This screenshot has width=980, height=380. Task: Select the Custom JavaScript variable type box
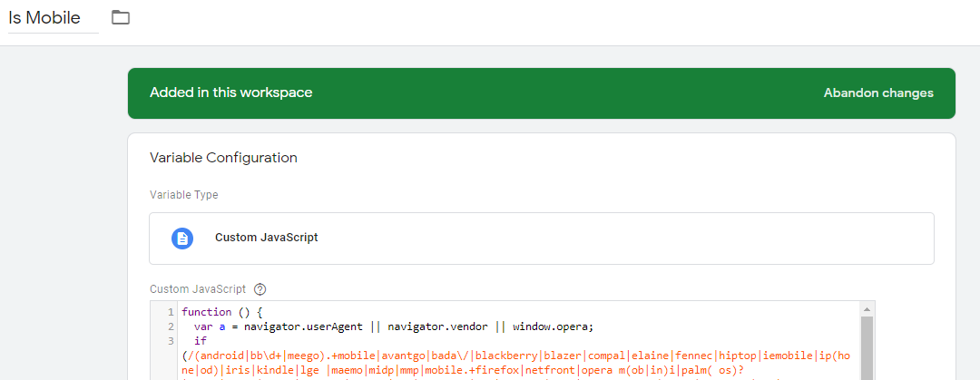coord(541,239)
